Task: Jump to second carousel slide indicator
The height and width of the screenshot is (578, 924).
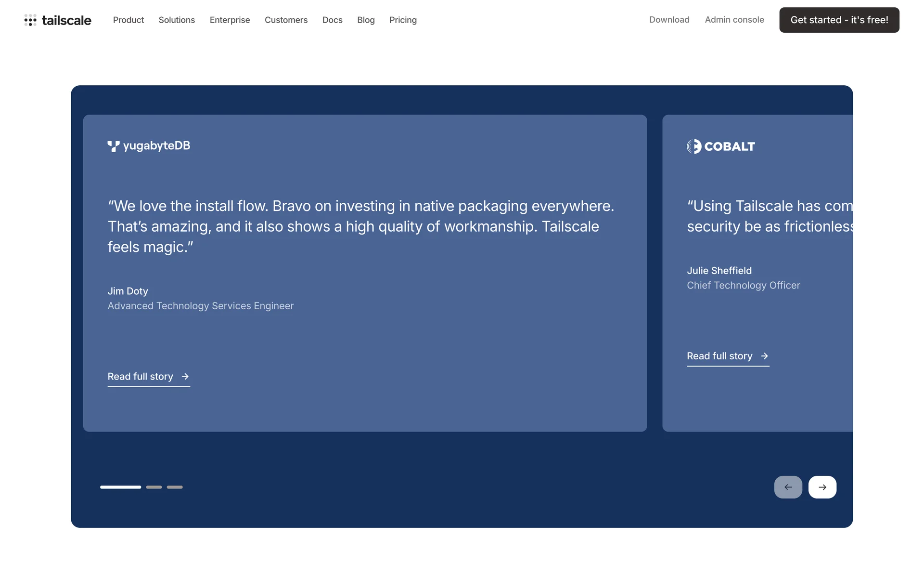Action: pos(154,487)
